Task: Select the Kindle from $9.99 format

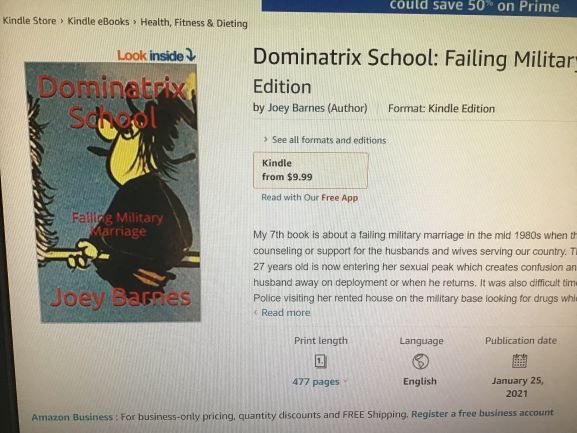Action: pos(311,170)
